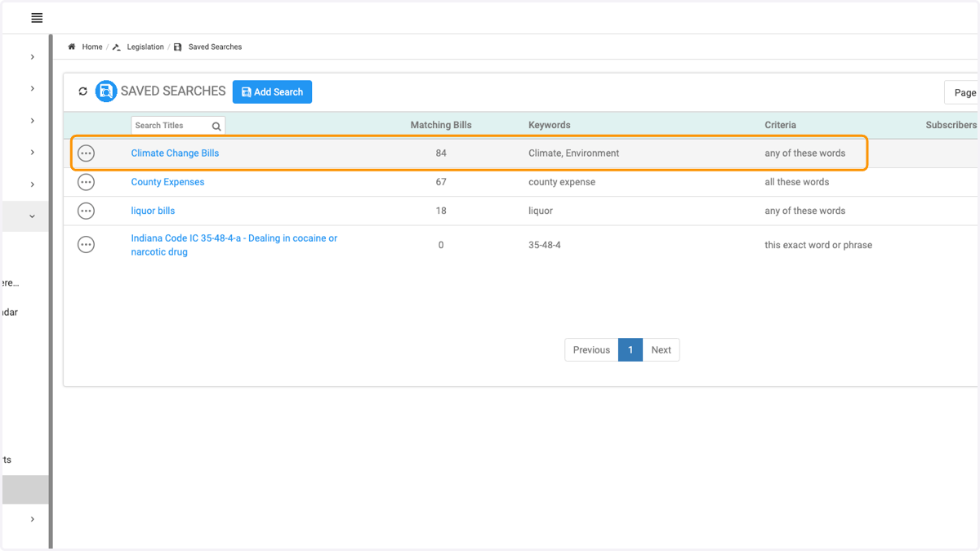The image size is (980, 551).
Task: Click Saved Searches in the breadcrumb
Action: click(x=215, y=47)
